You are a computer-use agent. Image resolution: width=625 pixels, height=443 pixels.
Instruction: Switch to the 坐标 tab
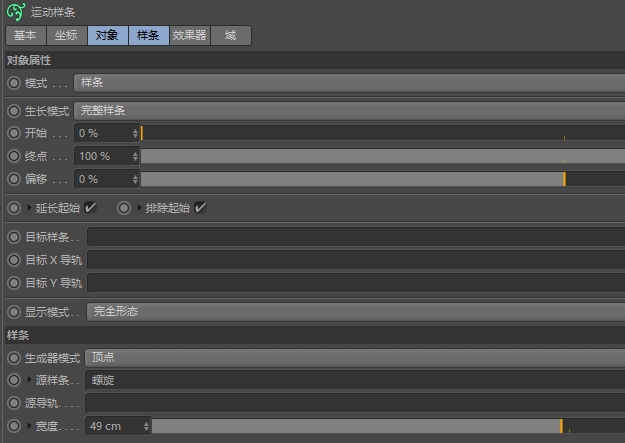point(66,35)
